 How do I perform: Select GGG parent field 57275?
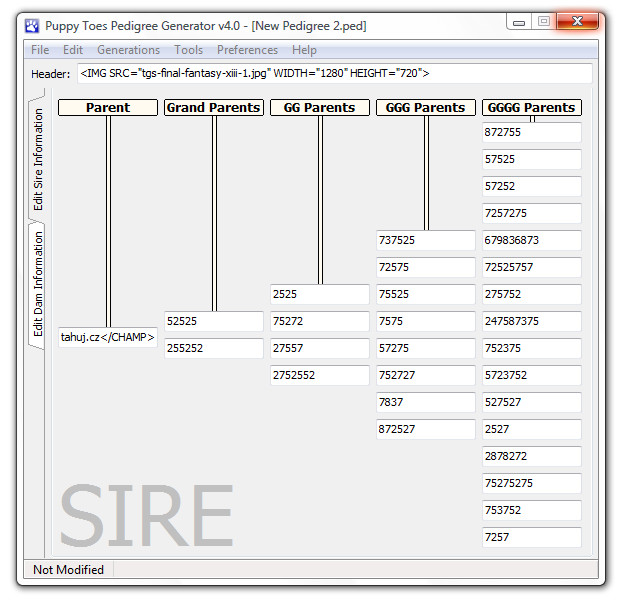[x=426, y=348]
